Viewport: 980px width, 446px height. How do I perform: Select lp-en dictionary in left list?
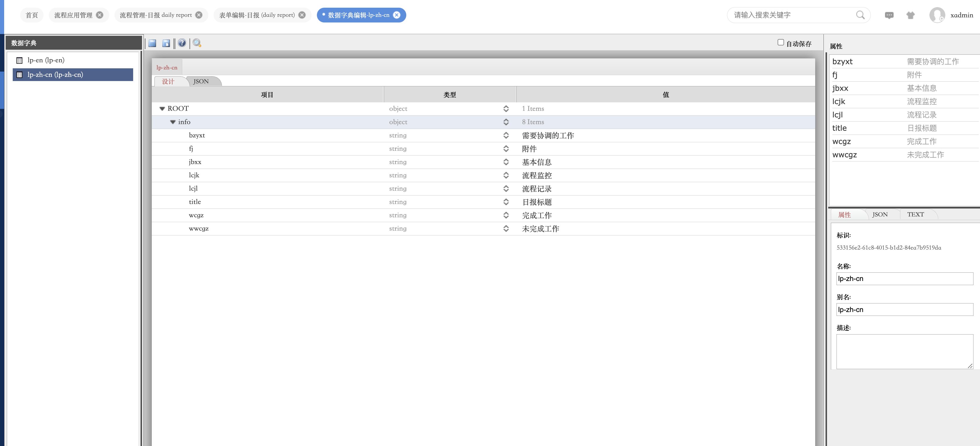[46, 60]
